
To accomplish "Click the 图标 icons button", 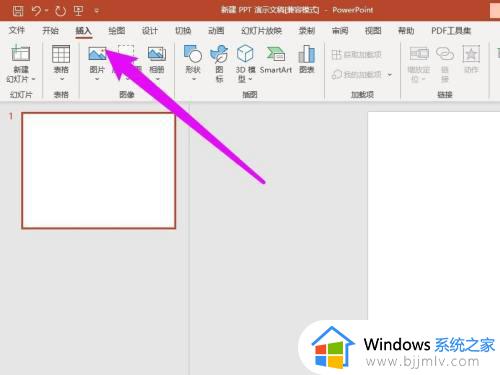I will click(219, 64).
